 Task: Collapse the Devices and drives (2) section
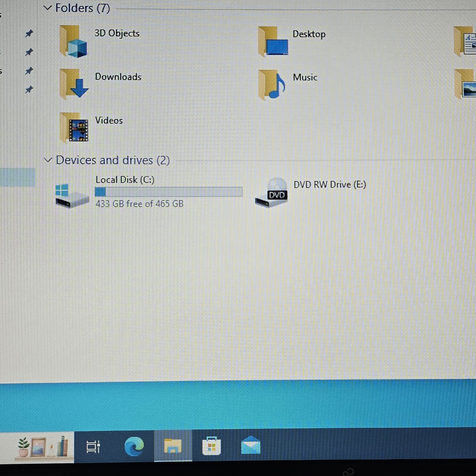coord(48,160)
